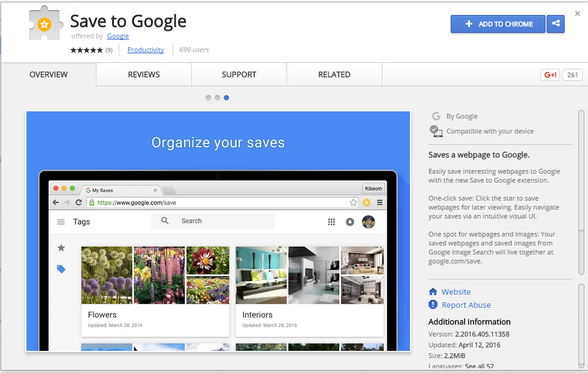Click the notifications bell icon in the screenshot
Viewport: 588px width, 373px height.
tap(349, 222)
